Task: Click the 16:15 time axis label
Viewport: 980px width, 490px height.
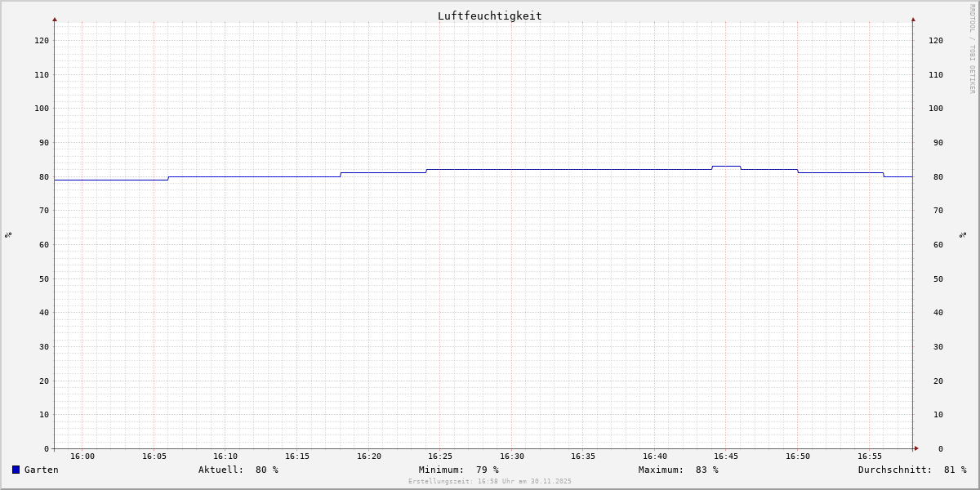Action: 297,456
